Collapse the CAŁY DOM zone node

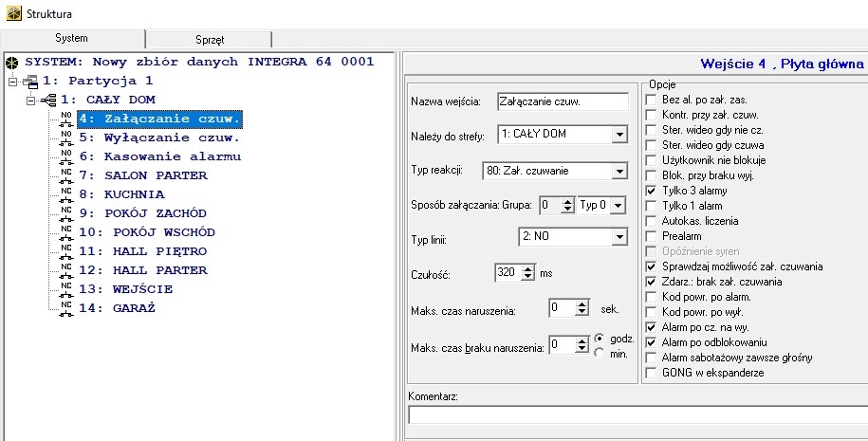31,101
